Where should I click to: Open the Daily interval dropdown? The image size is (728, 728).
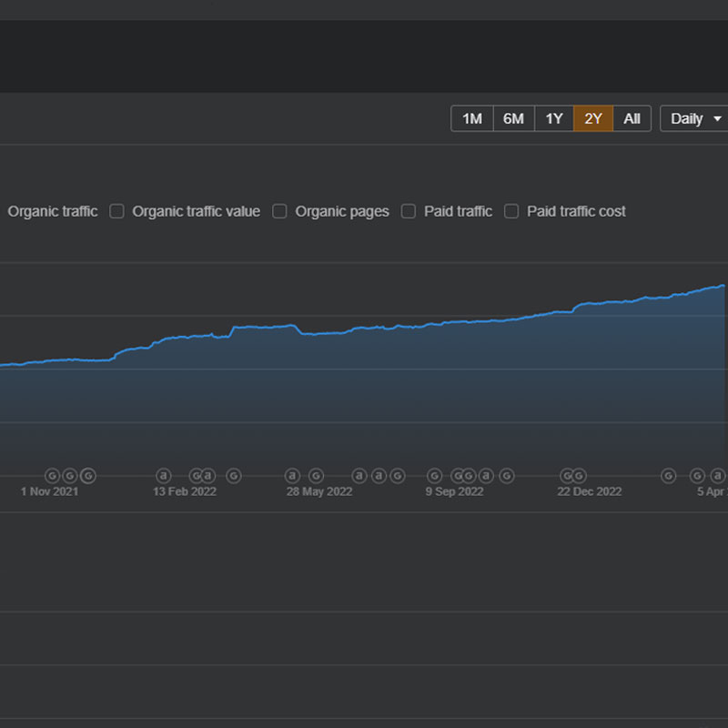pos(694,119)
